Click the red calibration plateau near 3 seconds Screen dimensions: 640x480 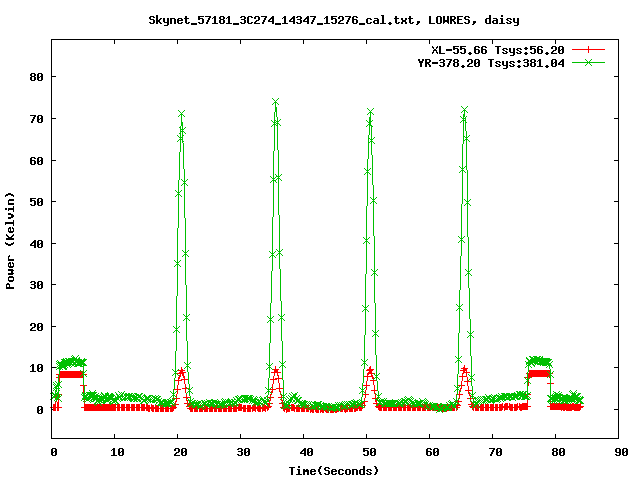[x=71, y=374]
